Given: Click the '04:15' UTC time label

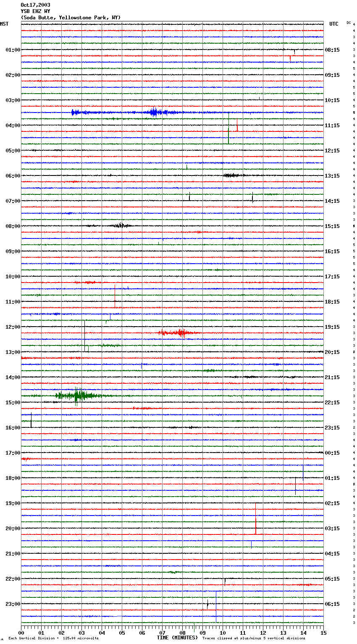Looking at the screenshot, I should pyautogui.click(x=332, y=554).
